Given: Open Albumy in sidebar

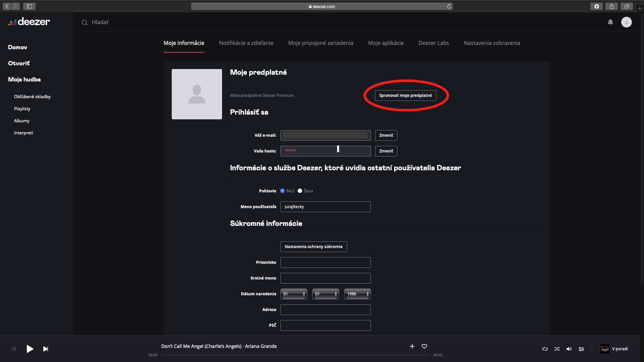Looking at the screenshot, I should (x=22, y=121).
